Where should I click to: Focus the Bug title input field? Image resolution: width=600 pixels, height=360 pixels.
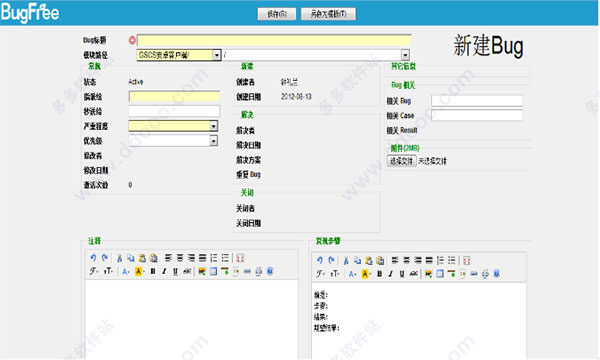coord(274,40)
